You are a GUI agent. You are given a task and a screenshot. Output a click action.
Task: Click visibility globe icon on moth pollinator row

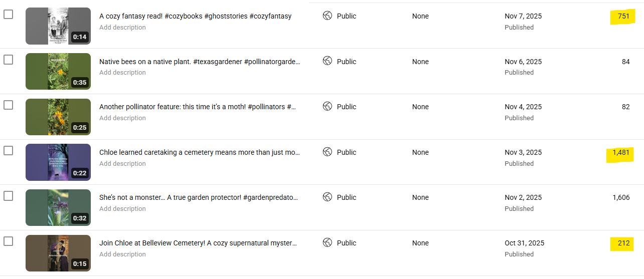[328, 106]
